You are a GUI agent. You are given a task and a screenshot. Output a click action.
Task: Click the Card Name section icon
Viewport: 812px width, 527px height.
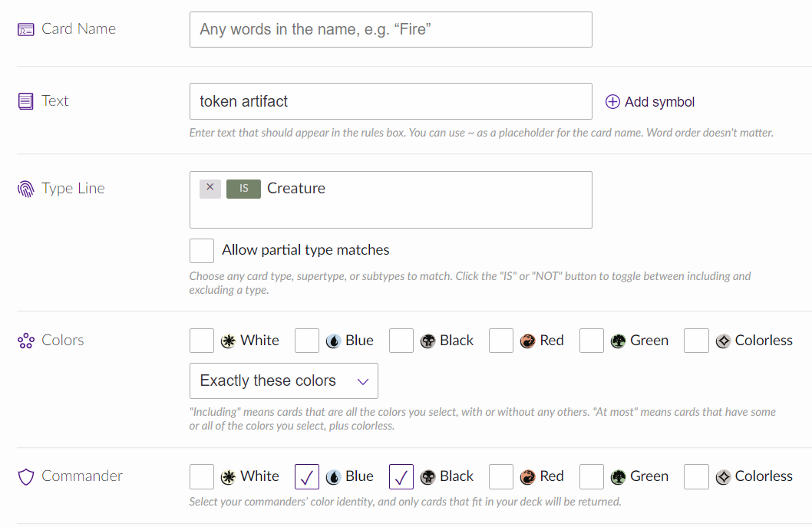tap(26, 30)
